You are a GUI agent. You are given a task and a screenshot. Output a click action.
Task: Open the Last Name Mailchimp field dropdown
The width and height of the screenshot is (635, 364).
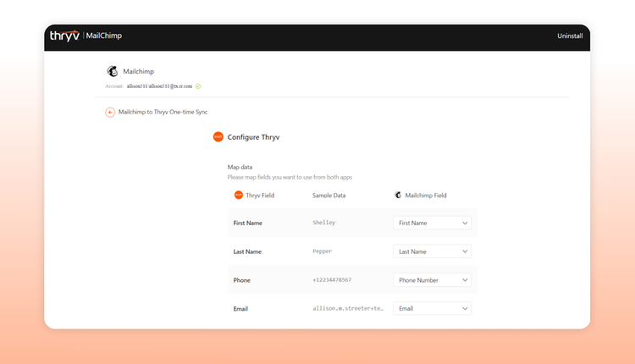pos(432,251)
